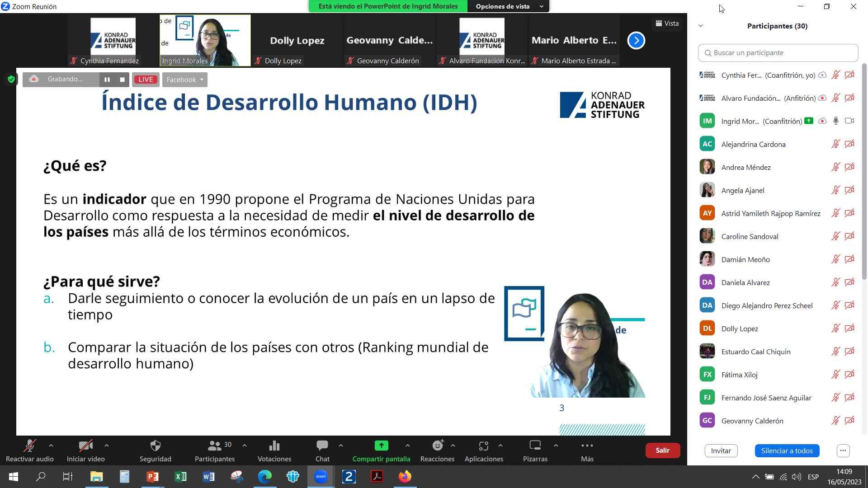868x488 pixels.
Task: Open the Chat panel icon
Action: (x=322, y=446)
